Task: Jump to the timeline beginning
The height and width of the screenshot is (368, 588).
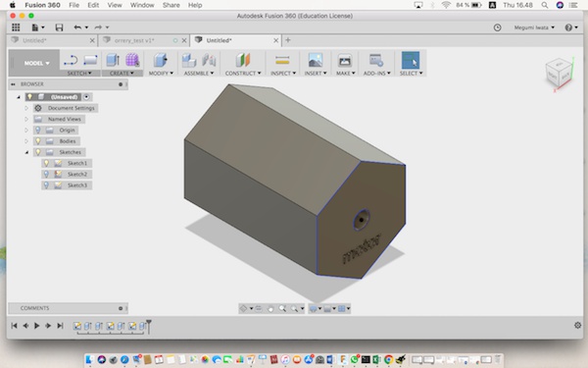Action: click(x=14, y=326)
